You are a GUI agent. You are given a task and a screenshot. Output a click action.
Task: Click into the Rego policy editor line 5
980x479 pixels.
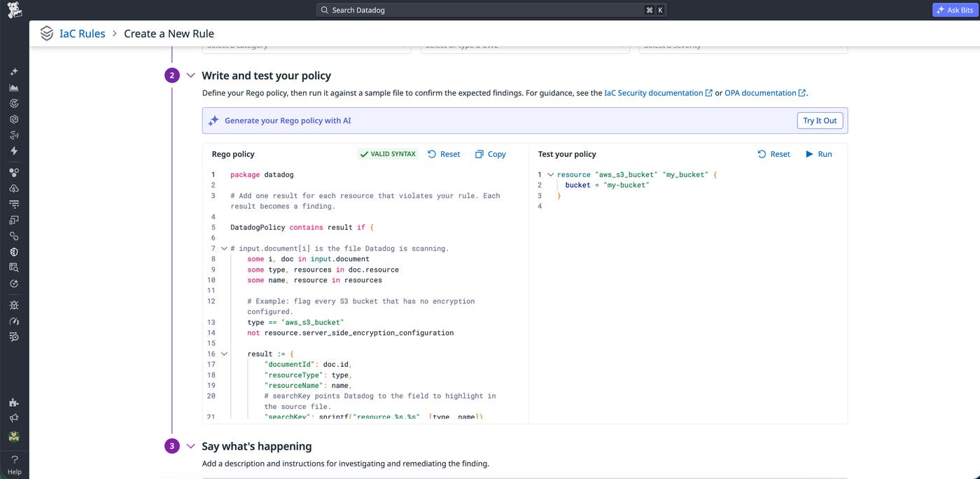302,228
